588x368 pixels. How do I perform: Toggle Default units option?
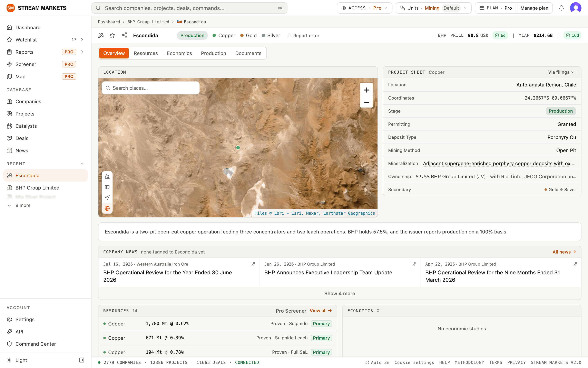click(451, 8)
